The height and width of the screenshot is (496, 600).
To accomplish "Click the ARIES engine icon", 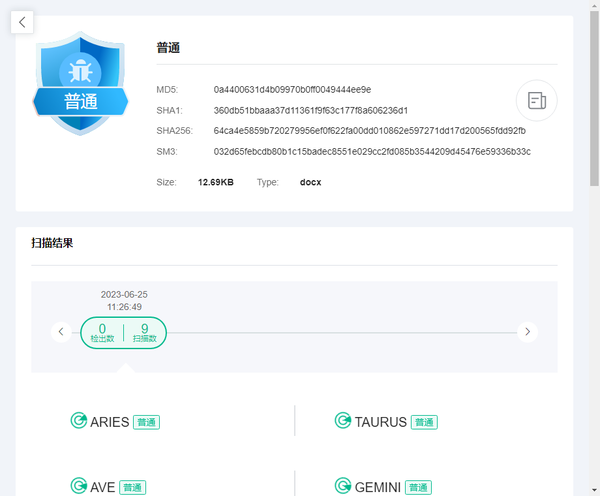I will pos(78,421).
